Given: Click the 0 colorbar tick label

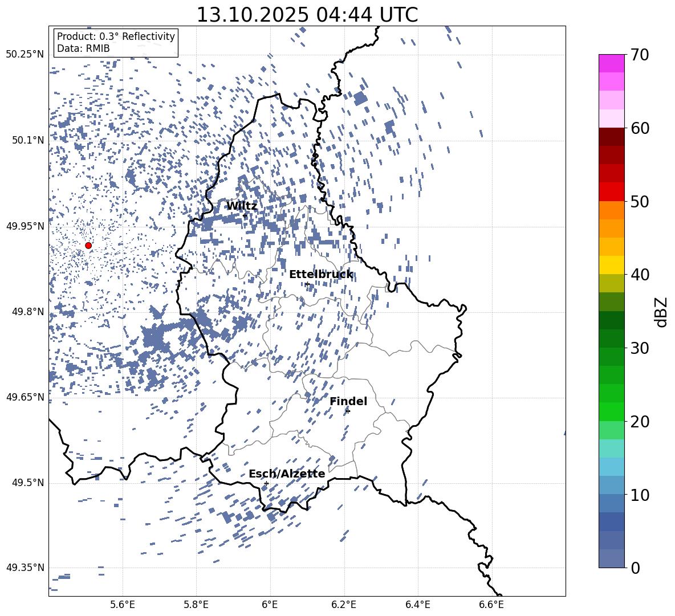Looking at the screenshot, I should click(x=635, y=568).
